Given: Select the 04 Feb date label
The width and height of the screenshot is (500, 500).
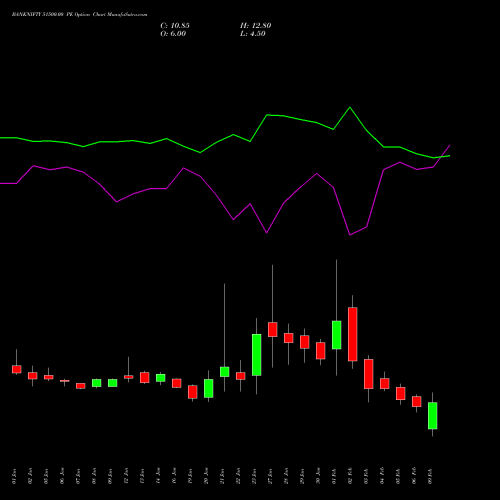Looking at the screenshot, I should (x=382, y=476).
